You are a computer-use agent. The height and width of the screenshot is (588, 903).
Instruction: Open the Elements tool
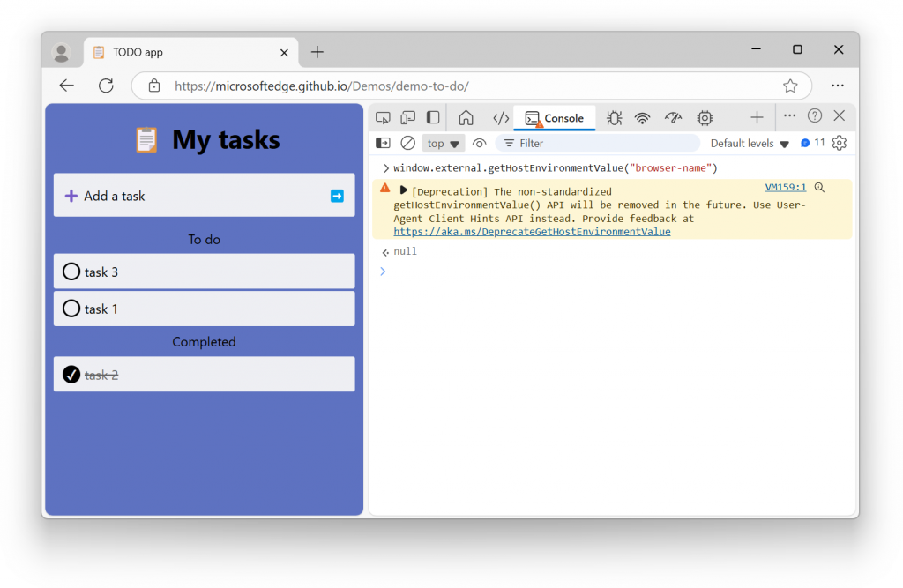(x=501, y=117)
